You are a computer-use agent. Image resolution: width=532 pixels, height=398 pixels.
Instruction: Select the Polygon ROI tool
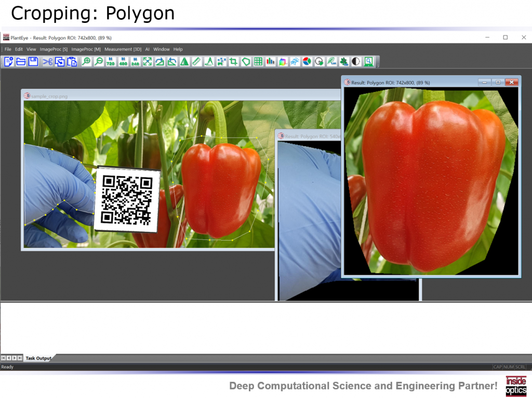[245, 61]
